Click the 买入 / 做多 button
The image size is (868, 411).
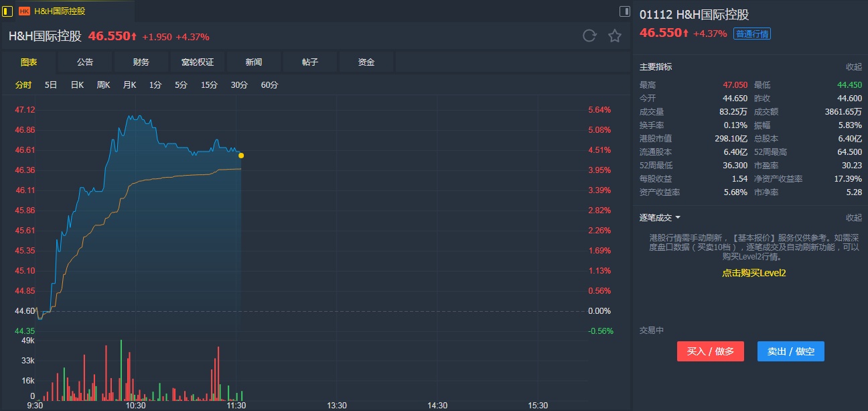tap(710, 351)
